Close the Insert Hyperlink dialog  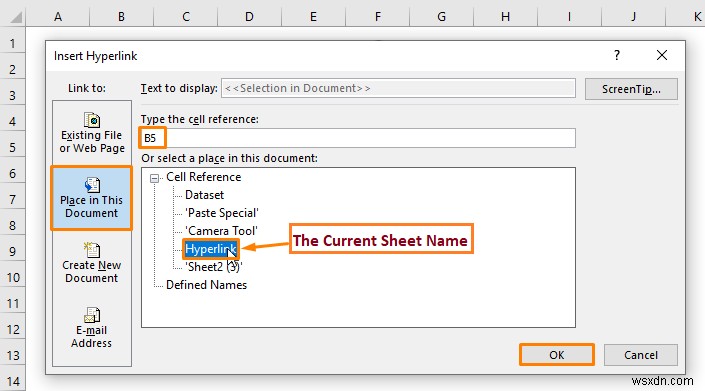661,55
